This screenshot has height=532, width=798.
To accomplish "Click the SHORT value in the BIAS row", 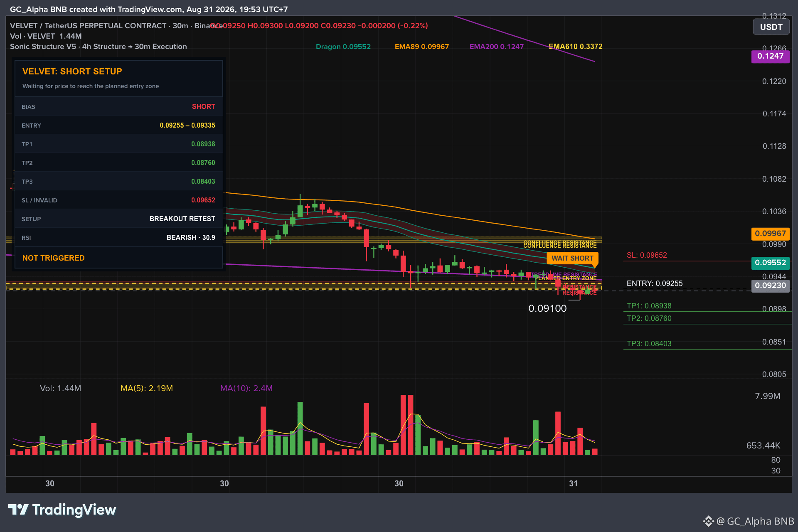I will 204,107.
